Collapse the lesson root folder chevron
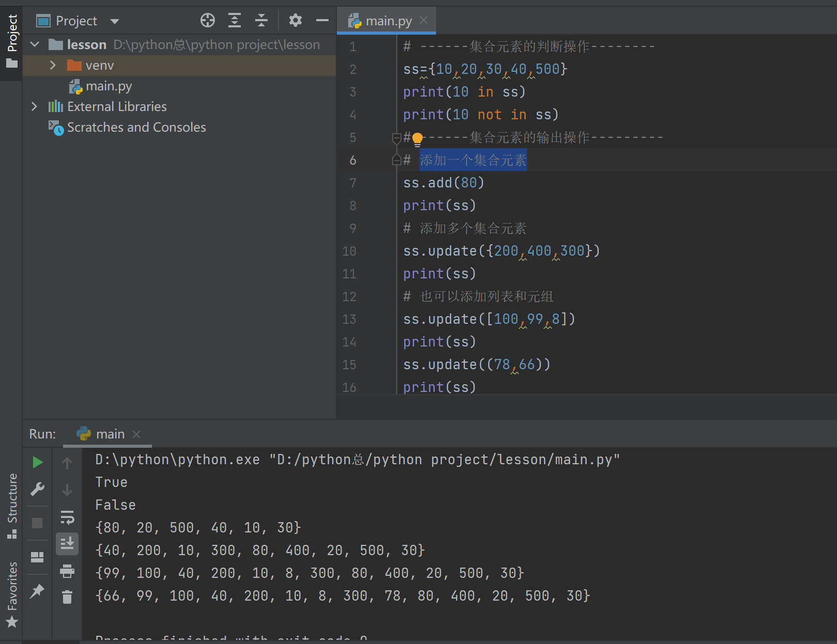 click(35, 44)
